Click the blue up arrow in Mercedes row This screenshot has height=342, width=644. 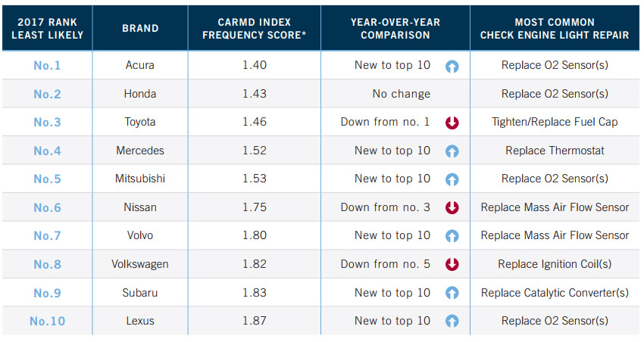[x=452, y=151]
